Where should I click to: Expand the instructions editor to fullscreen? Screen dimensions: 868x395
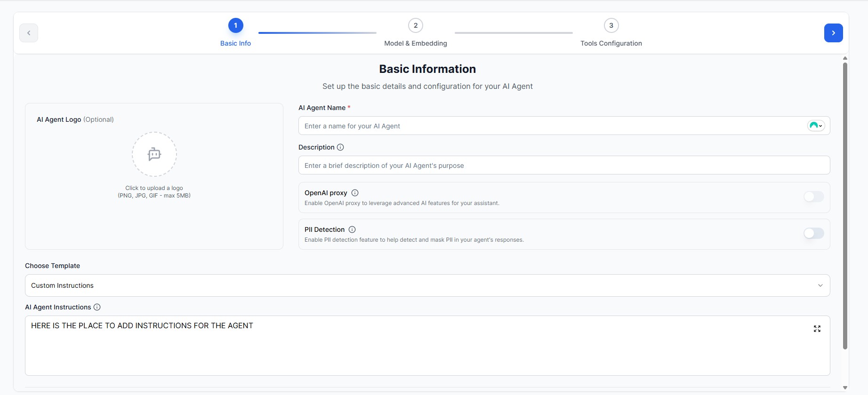pyautogui.click(x=817, y=329)
